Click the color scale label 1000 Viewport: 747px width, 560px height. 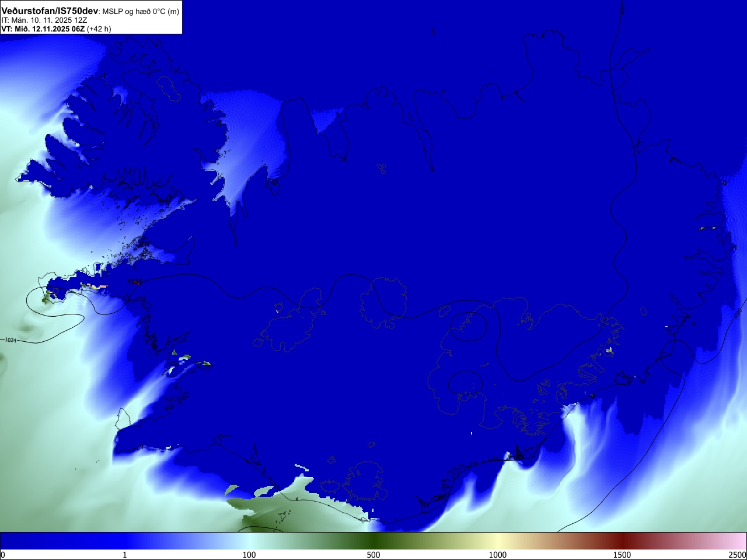pyautogui.click(x=498, y=555)
